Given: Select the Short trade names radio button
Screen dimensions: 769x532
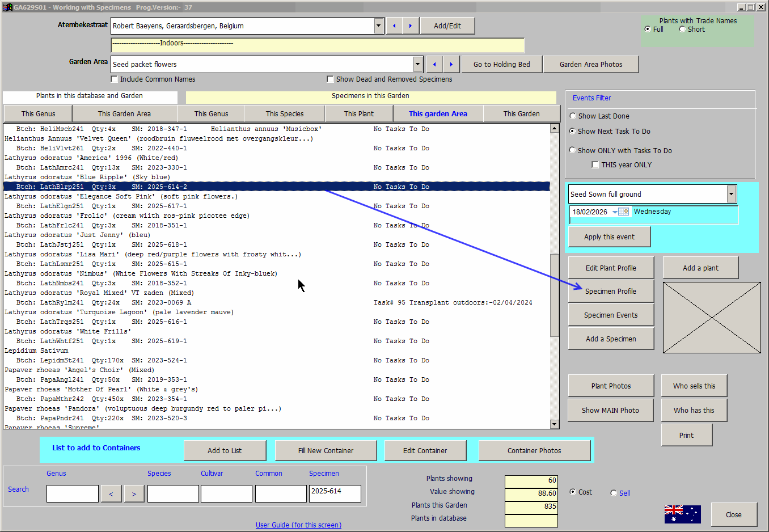Looking at the screenshot, I should pyautogui.click(x=682, y=29).
